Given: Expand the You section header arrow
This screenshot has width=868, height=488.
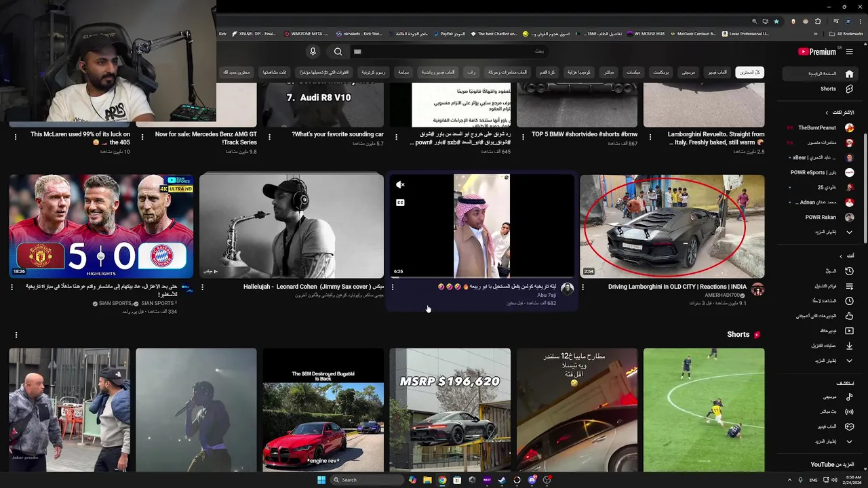Looking at the screenshot, I should point(841,256).
